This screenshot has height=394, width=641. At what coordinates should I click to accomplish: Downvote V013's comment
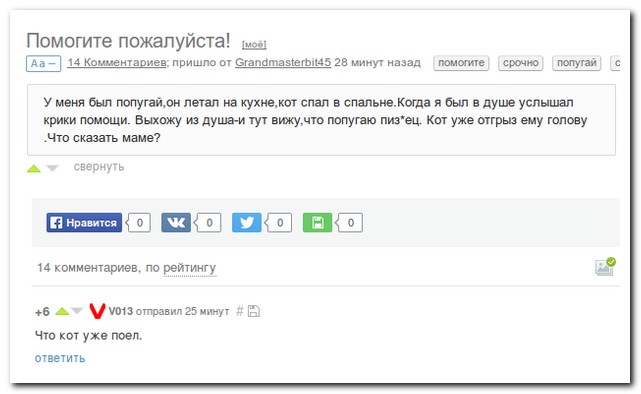click(76, 311)
